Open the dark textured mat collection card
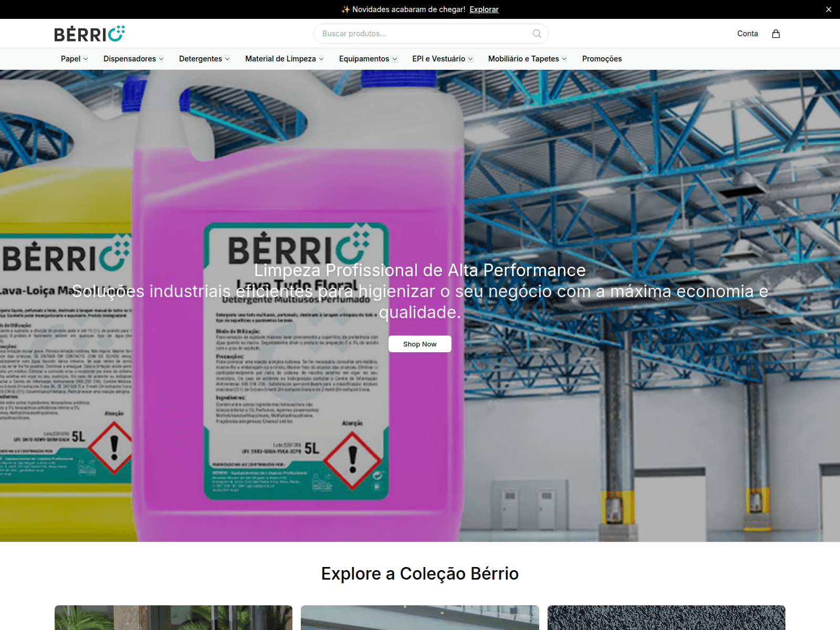840x630 pixels. click(666, 617)
